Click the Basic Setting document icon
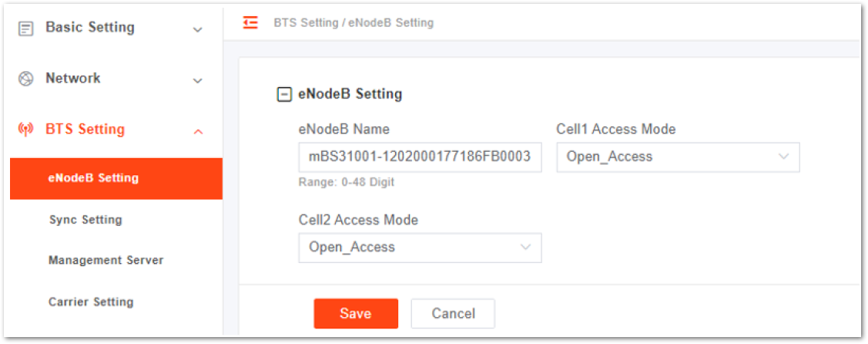The height and width of the screenshot is (344, 868). tap(25, 29)
